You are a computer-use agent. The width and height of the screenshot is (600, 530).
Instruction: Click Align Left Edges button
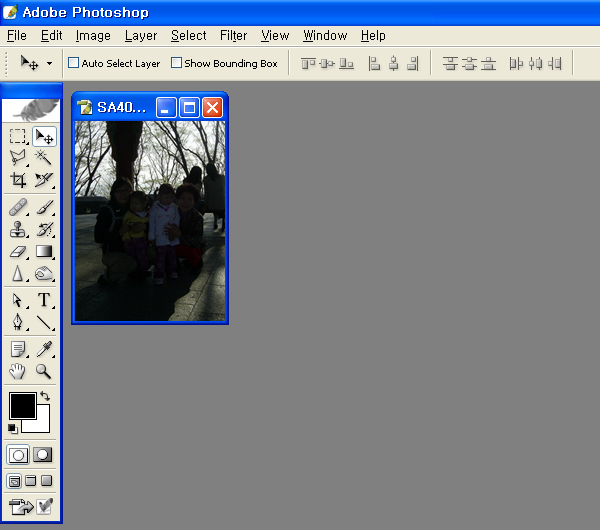coord(374,63)
